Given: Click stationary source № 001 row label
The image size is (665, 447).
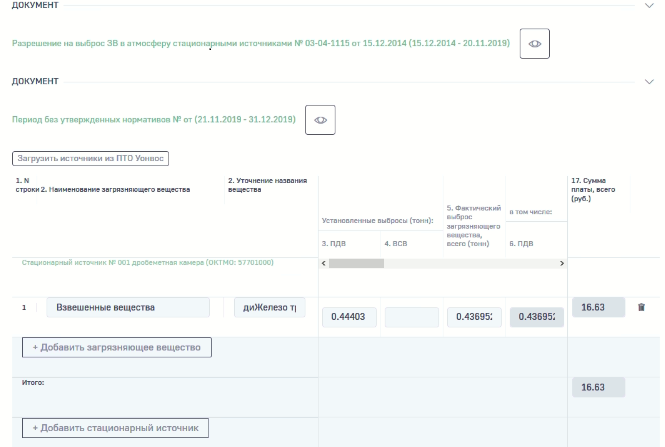Looking at the screenshot, I should pyautogui.click(x=148, y=262).
